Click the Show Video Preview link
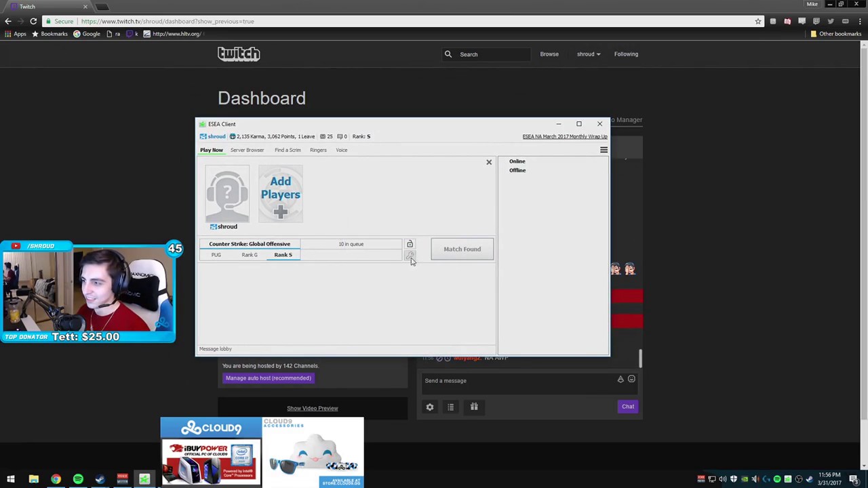The image size is (868, 488). (312, 408)
